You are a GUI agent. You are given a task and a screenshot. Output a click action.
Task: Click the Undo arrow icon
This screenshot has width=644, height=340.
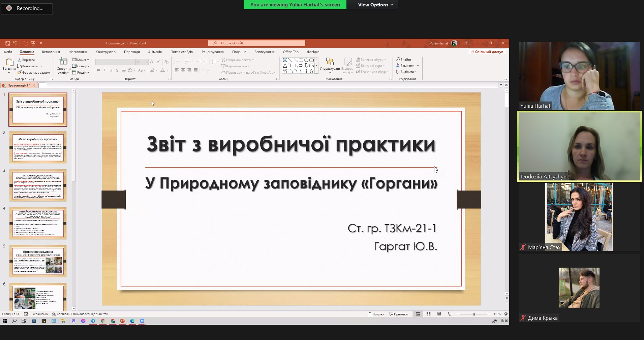[15, 43]
